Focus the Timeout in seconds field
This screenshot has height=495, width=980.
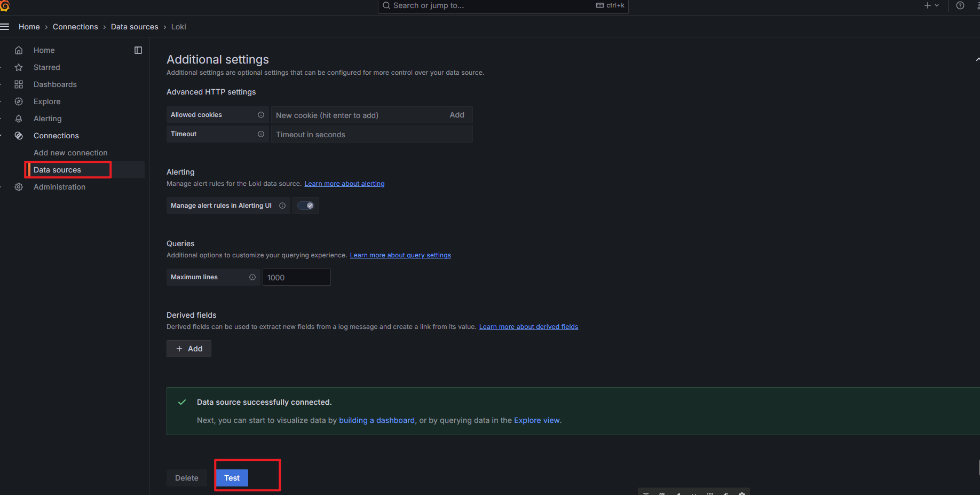coord(372,135)
